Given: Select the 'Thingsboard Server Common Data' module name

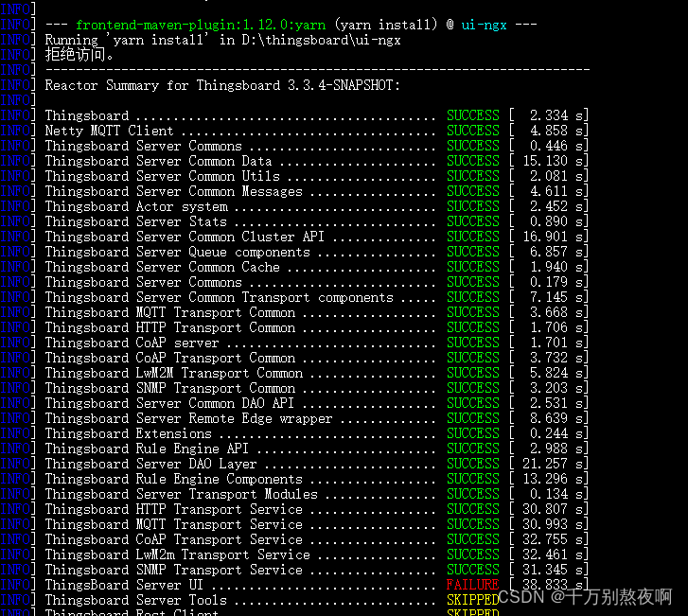Looking at the screenshot, I should coord(158,161).
